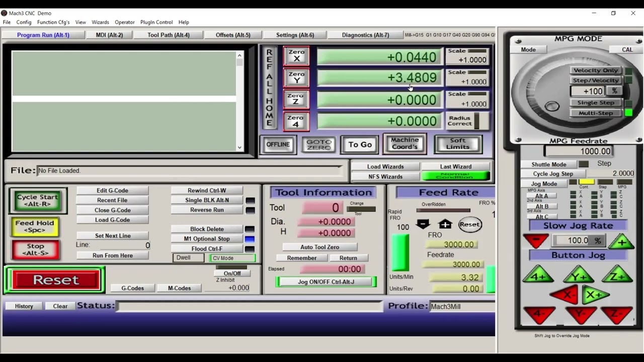Toggle Flood Ctrl-F coolant
This screenshot has height=362, width=644.
pos(207,249)
